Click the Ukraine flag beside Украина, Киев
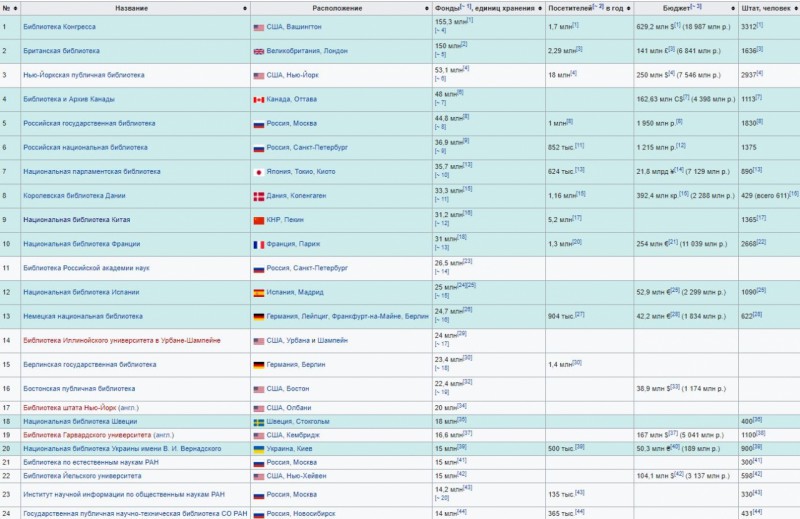The image size is (800, 519). coord(259,449)
